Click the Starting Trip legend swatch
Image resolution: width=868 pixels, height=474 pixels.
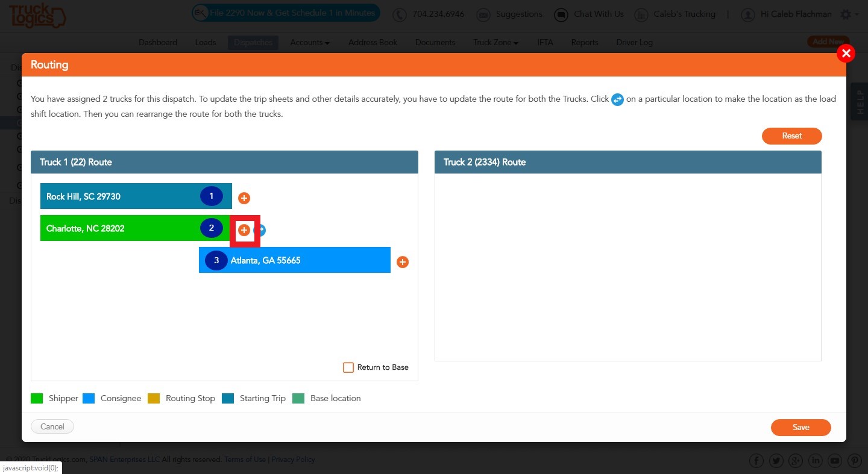point(228,398)
